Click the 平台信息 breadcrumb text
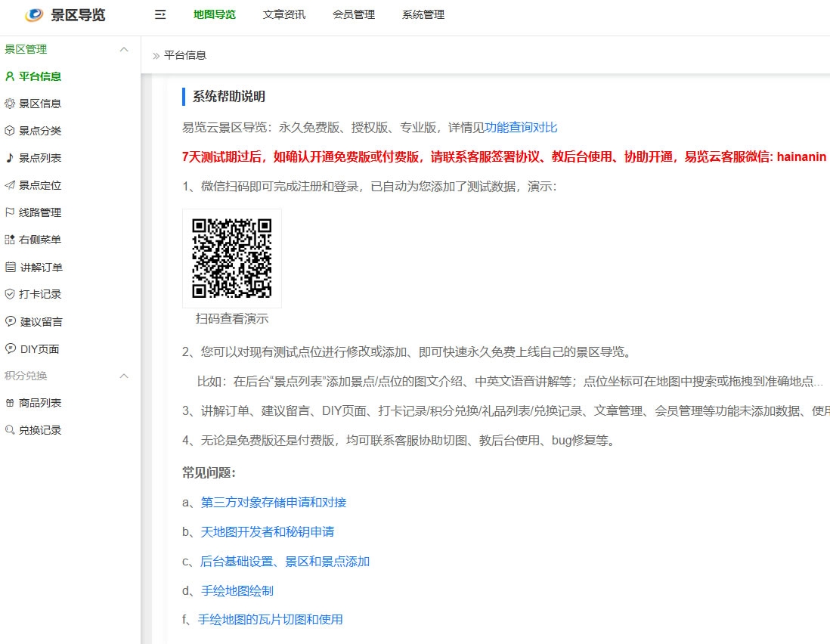 (x=184, y=55)
